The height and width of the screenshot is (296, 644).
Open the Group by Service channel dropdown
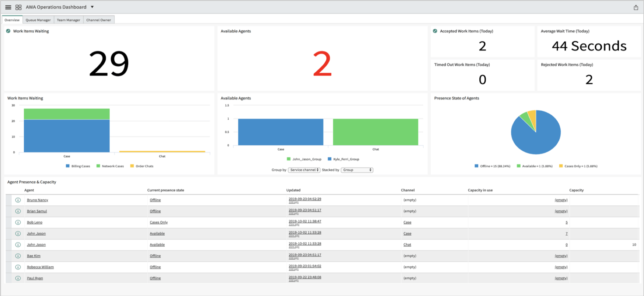304,170
